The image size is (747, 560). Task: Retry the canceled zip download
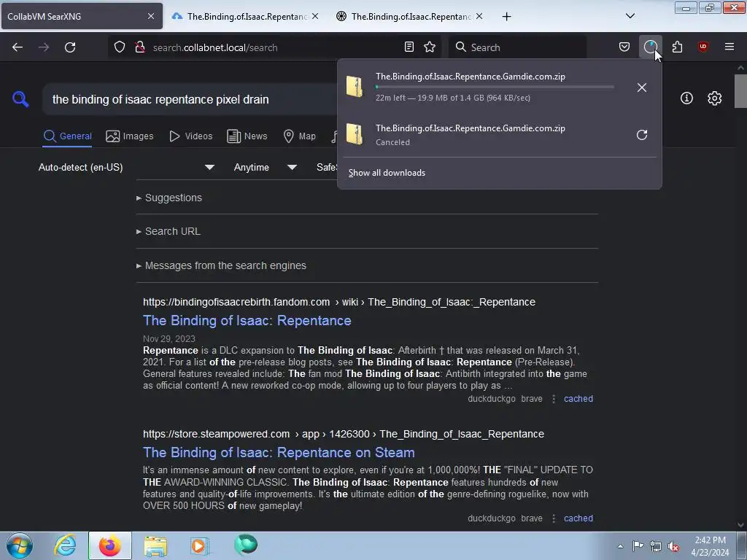coord(642,135)
